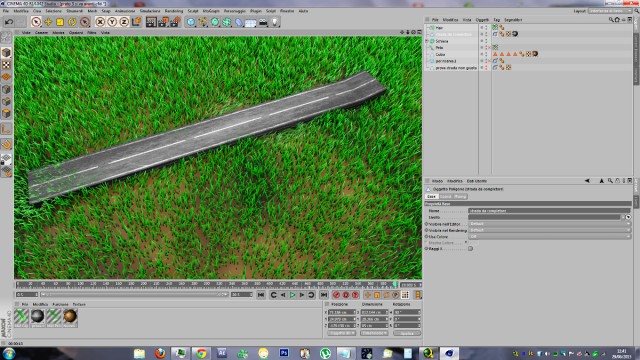The width and height of the screenshot is (640, 360).
Task: Click the Render View clapperboard icon
Action: (151, 22)
